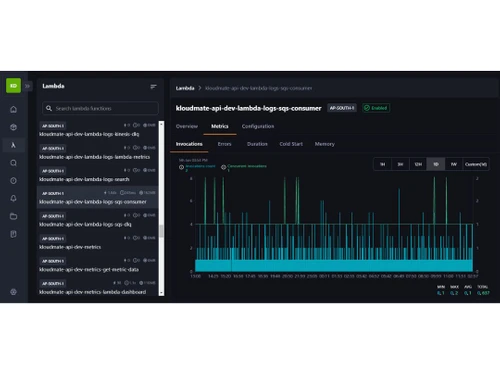Image resolution: width=500 pixels, height=375 pixels.
Task: Open the bell notifications icon in sidebar
Action: pos(13,198)
